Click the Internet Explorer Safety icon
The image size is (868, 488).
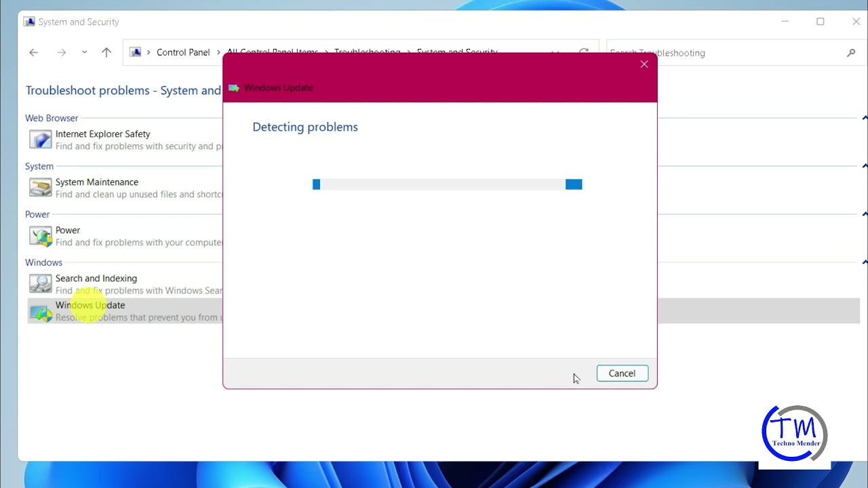40,140
